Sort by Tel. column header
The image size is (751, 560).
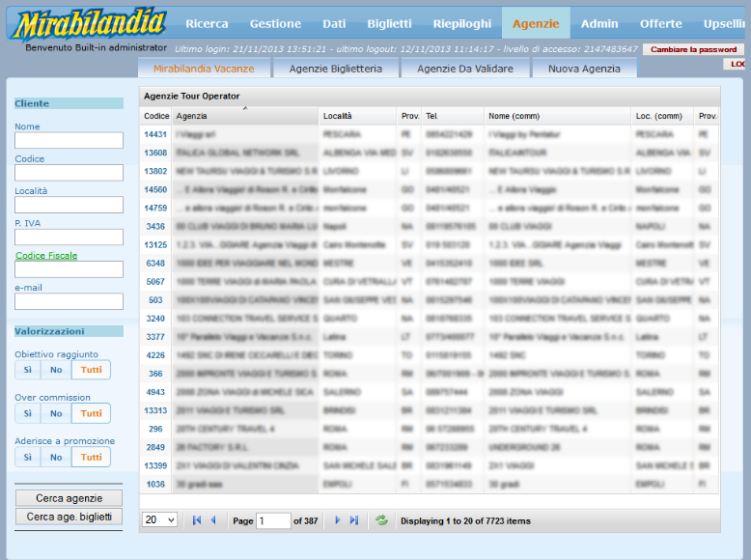click(453, 116)
